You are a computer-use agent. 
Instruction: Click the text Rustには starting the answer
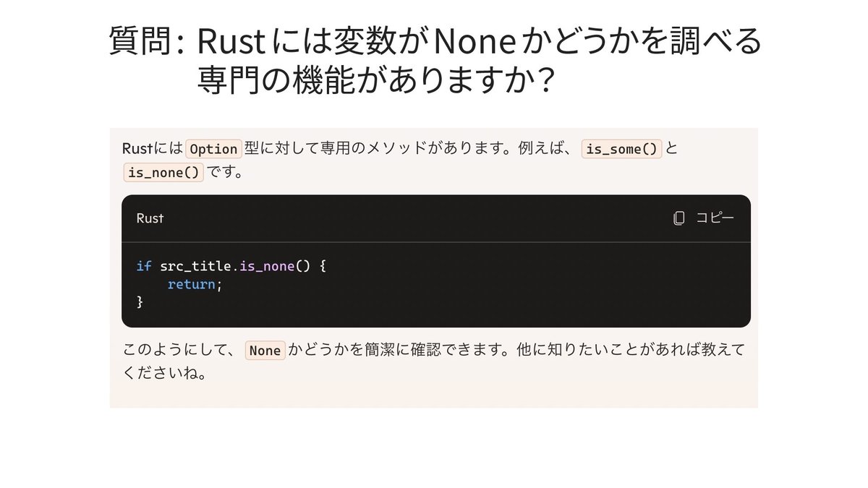pyautogui.click(x=153, y=149)
